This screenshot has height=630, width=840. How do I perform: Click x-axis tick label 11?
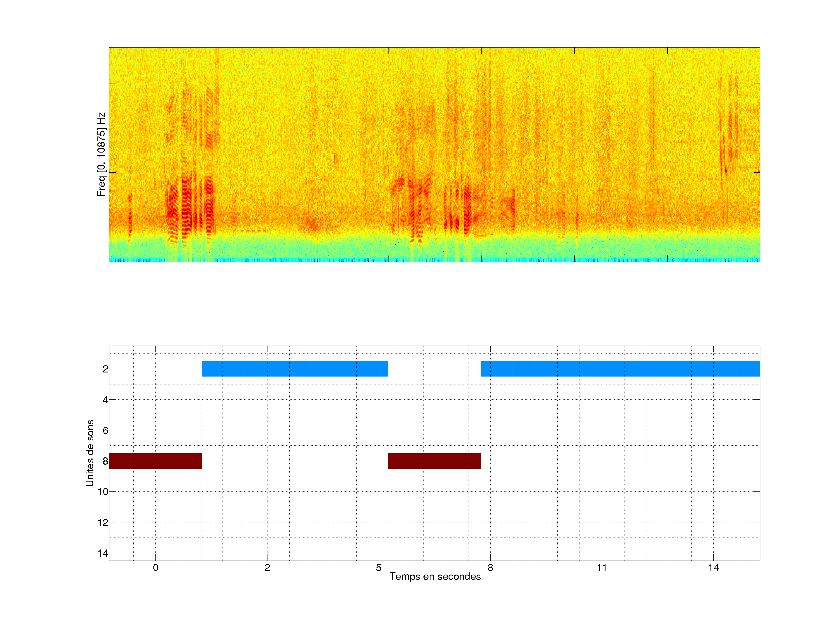(601, 568)
